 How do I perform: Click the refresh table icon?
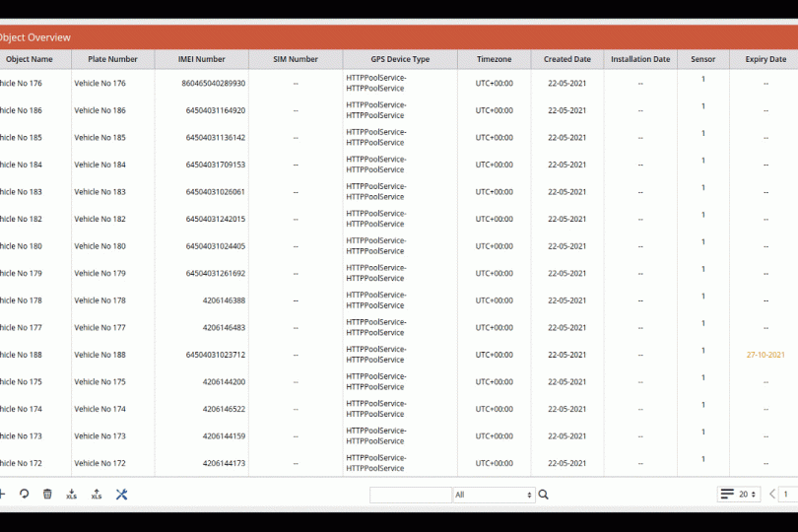(x=24, y=495)
